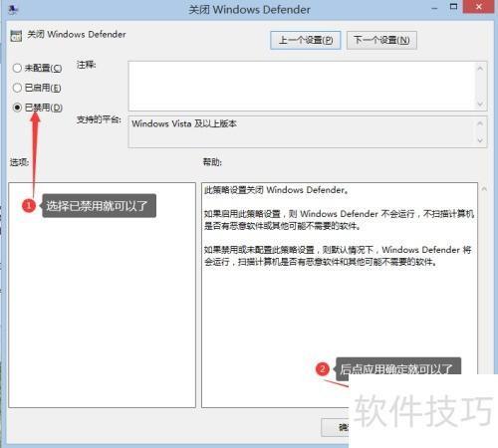Select the 已禁用(D) radio option
This screenshot has width=498, height=448.
click(38, 108)
